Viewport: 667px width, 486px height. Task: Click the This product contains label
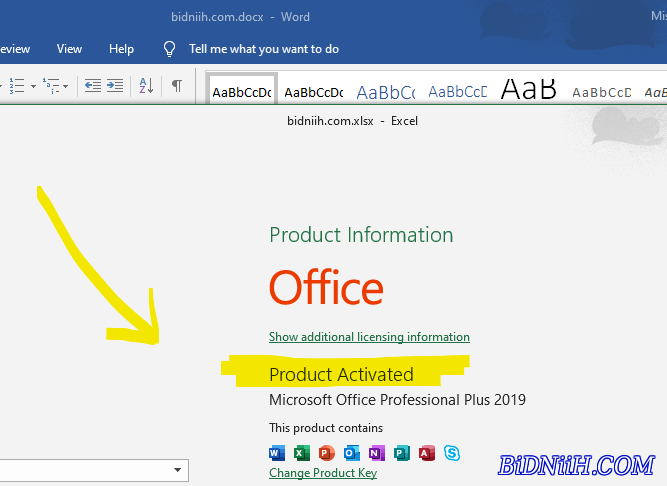pyautogui.click(x=326, y=428)
